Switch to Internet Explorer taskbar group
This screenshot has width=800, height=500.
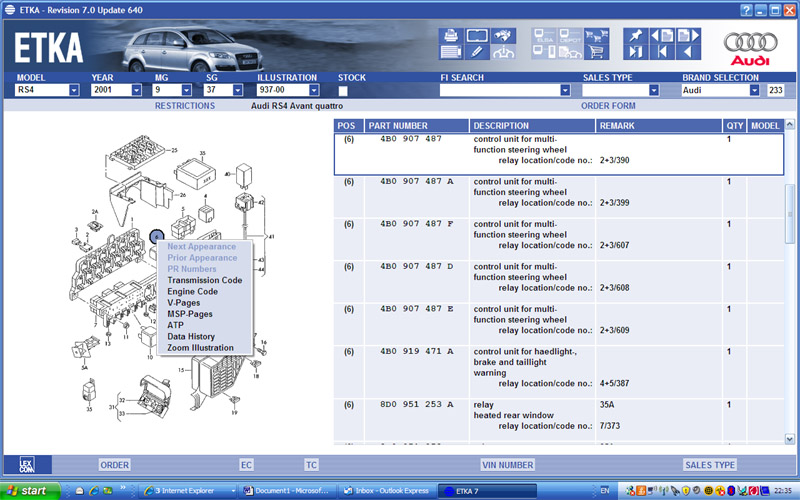[x=188, y=491]
